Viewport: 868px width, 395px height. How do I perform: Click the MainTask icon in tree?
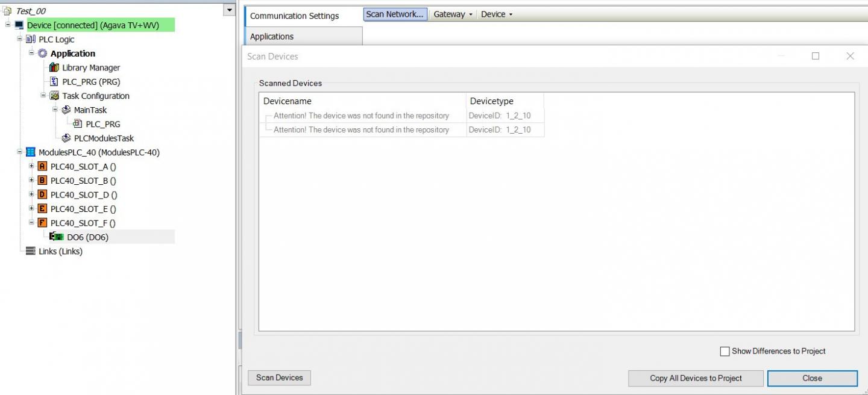[66, 110]
